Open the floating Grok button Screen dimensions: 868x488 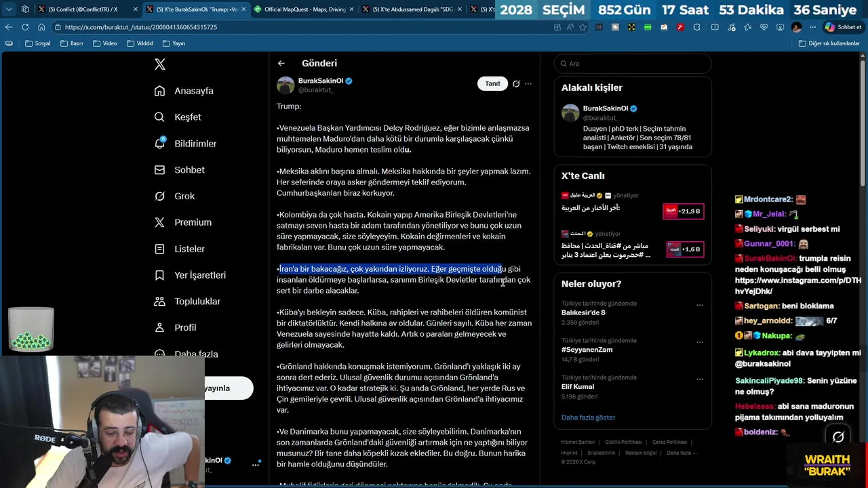(838, 437)
